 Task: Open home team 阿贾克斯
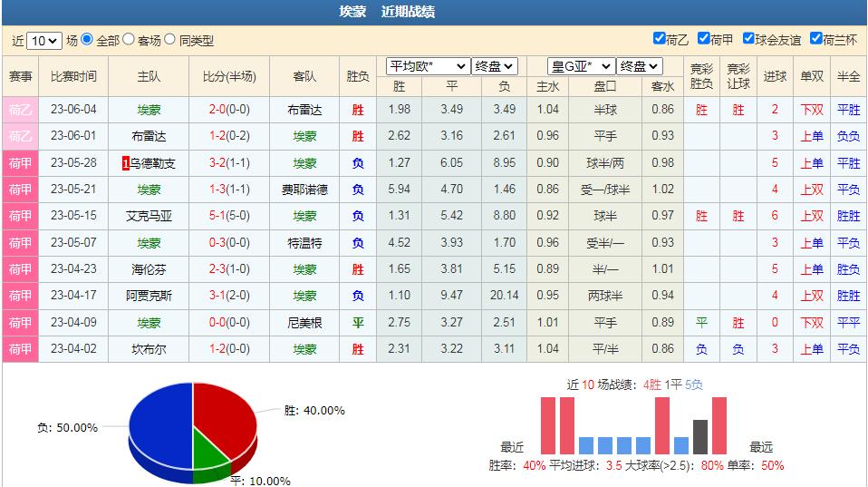[x=149, y=296]
